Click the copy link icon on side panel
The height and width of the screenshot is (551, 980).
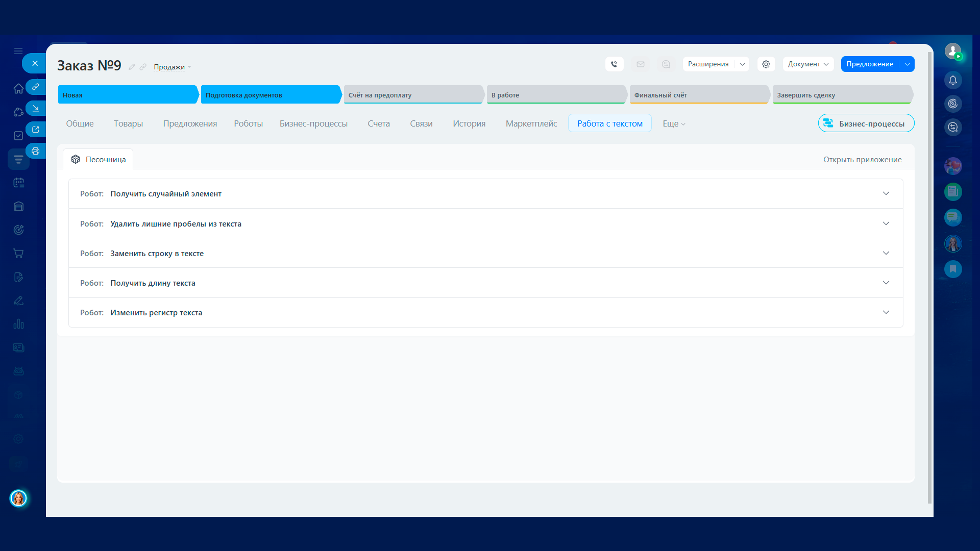click(36, 87)
